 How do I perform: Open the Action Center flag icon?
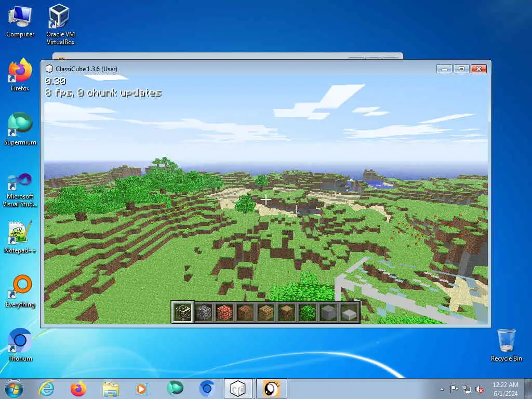point(454,389)
